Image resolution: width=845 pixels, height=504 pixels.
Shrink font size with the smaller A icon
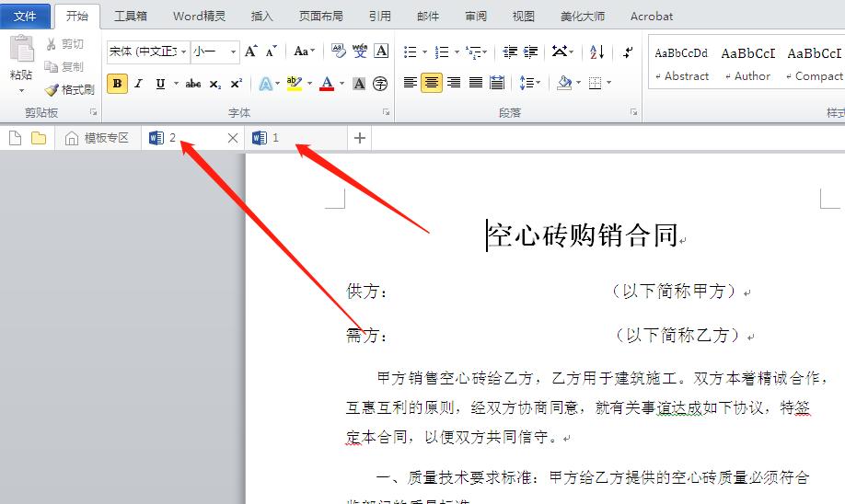point(271,52)
